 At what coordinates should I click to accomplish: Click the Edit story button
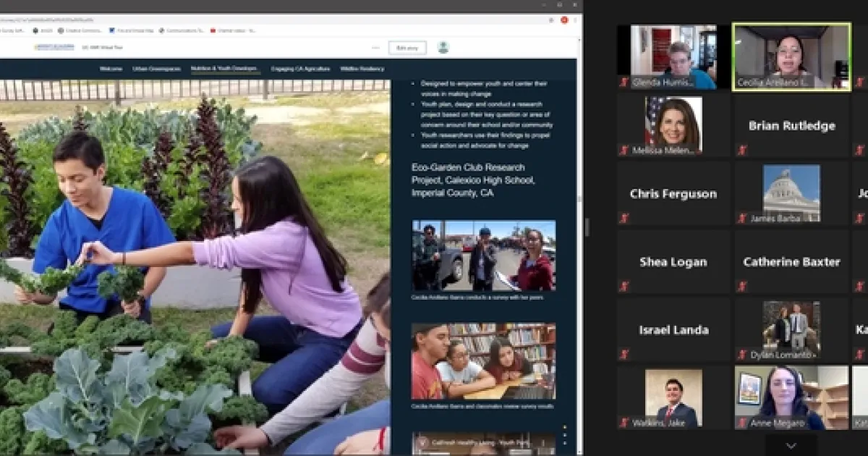[407, 48]
